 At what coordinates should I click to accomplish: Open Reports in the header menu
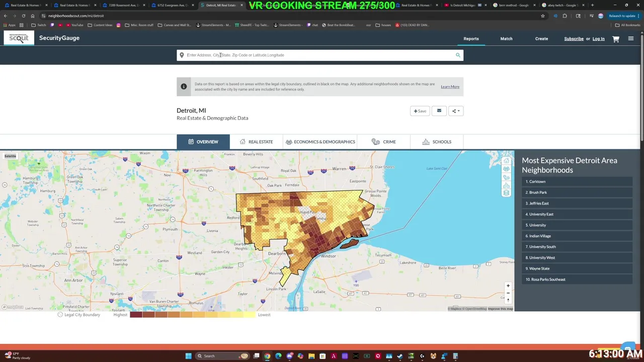click(471, 39)
